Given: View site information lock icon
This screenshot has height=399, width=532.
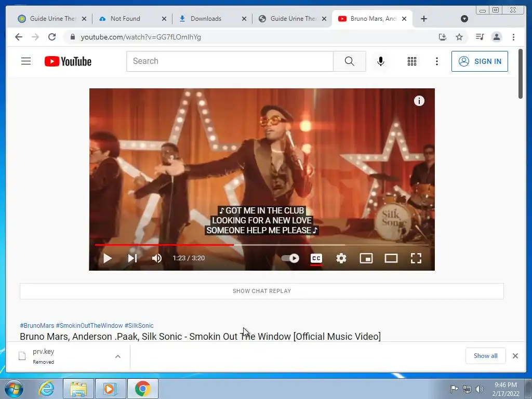Looking at the screenshot, I should (72, 37).
